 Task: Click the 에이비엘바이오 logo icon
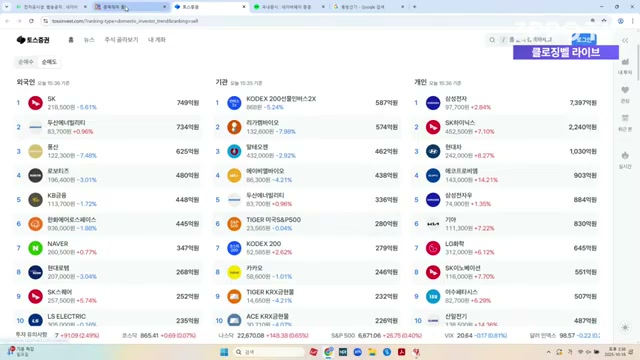(234, 176)
